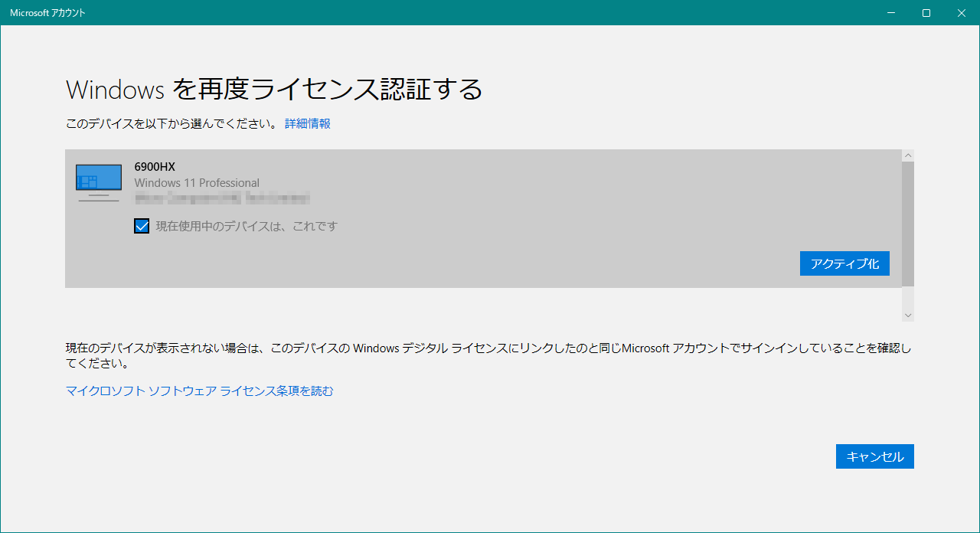Click the device list scrollbar up arrow
This screenshot has width=980, height=533.
[x=908, y=155]
